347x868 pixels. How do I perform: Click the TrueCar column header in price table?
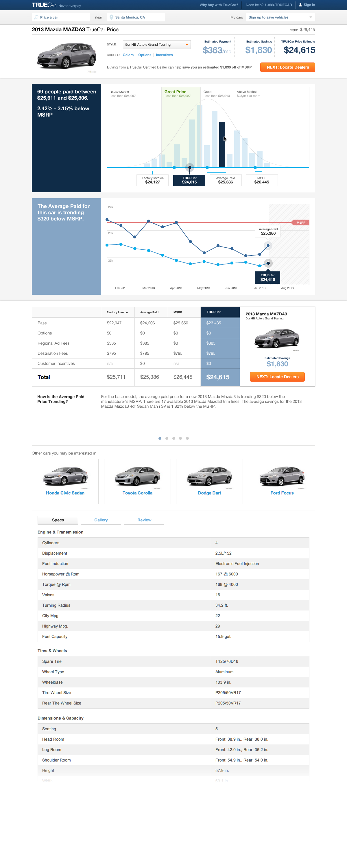(220, 312)
